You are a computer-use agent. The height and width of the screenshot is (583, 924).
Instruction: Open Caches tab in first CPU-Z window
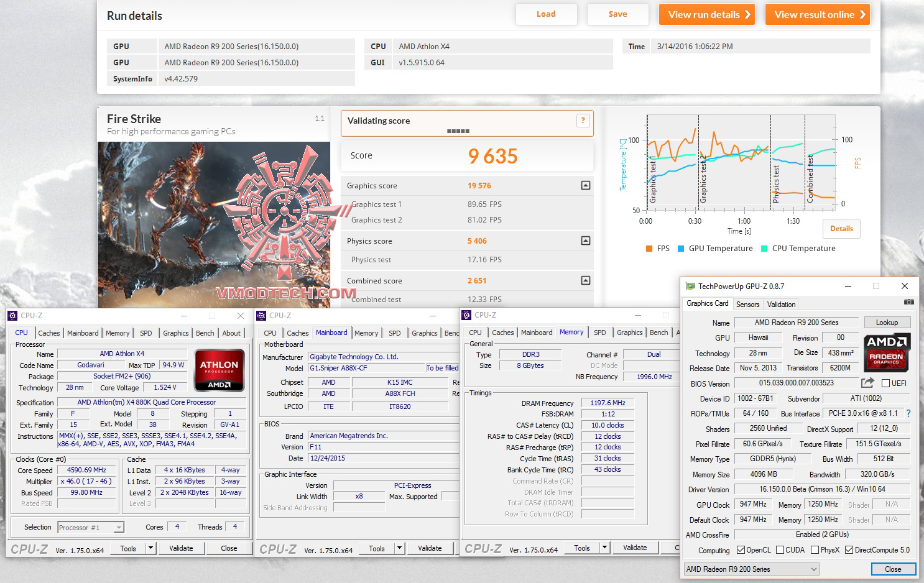coord(49,333)
